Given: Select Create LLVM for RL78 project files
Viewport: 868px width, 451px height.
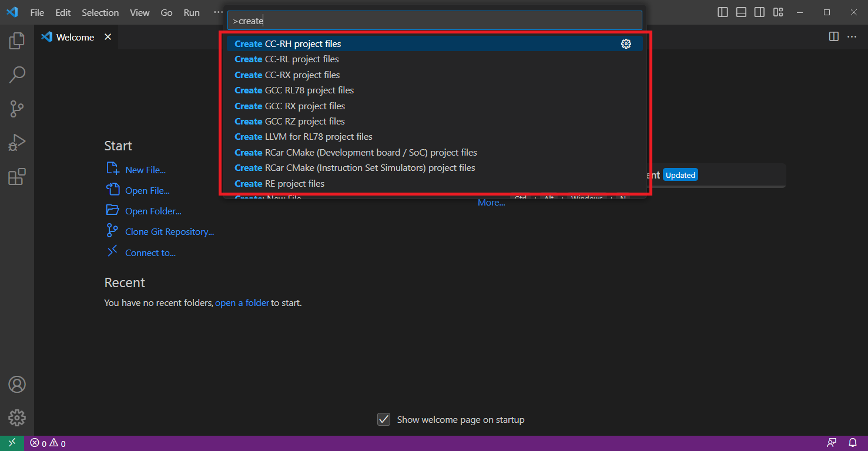Looking at the screenshot, I should pos(434,137).
